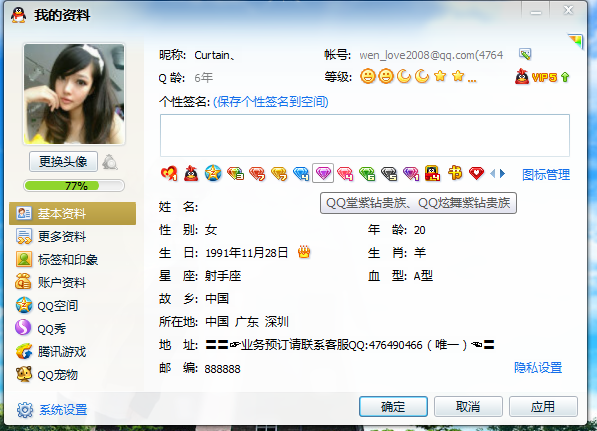Screen dimensions: 597x431
Task: Open the skin color corner in top right
Action: coord(576,41)
